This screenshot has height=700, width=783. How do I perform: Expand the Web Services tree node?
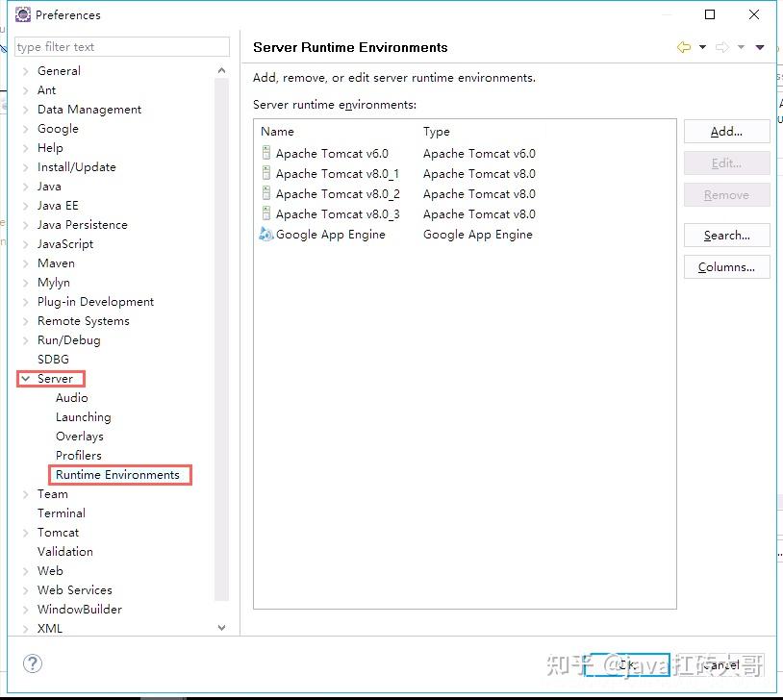pos(25,590)
